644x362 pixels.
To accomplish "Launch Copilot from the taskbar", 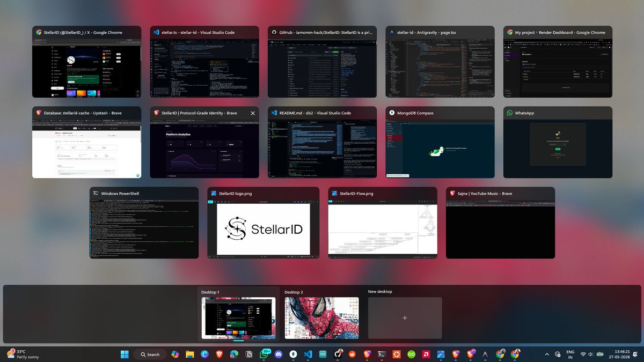I will tap(175, 354).
